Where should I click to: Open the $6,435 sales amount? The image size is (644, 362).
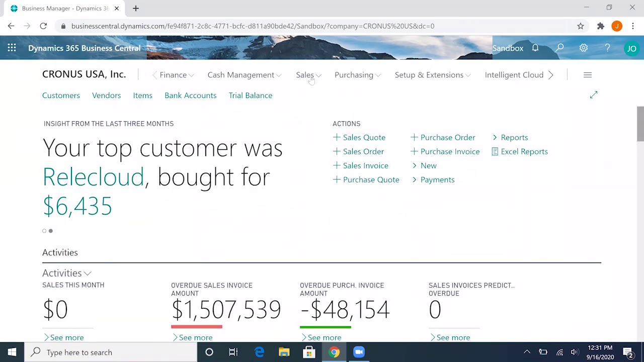77,206
